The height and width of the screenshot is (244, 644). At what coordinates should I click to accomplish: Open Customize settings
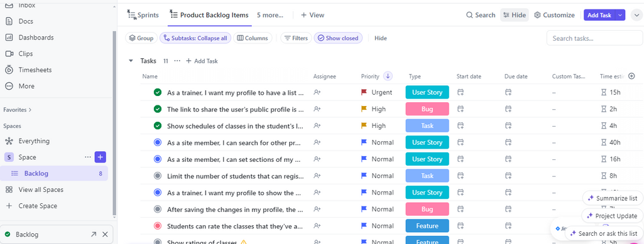pos(554,15)
